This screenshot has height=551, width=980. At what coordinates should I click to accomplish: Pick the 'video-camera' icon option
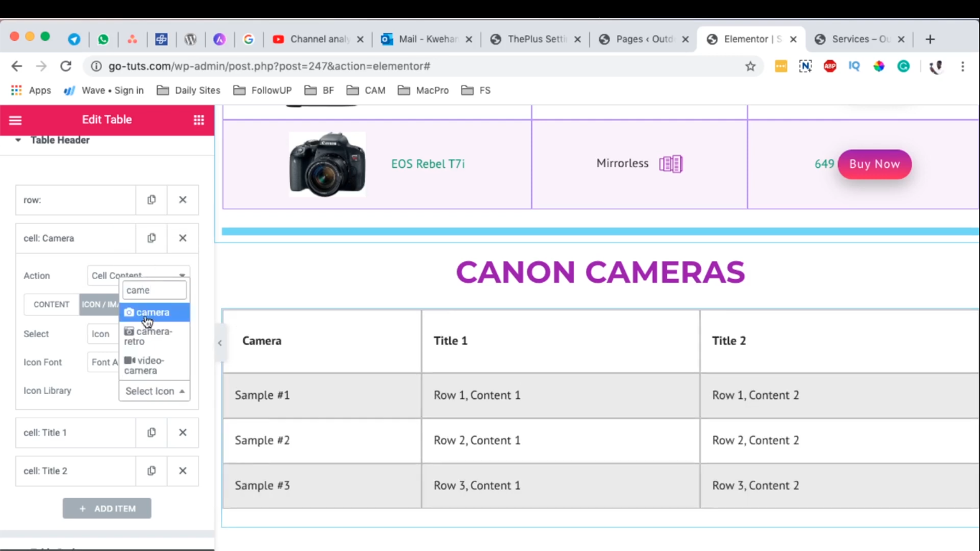154,365
